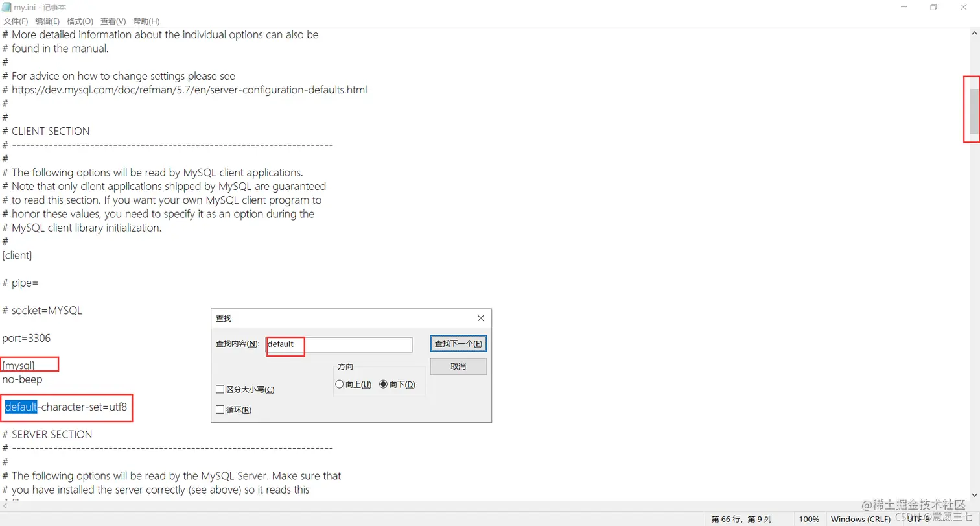
Task: Click the vertical scrollbar thumb
Action: tap(974, 111)
